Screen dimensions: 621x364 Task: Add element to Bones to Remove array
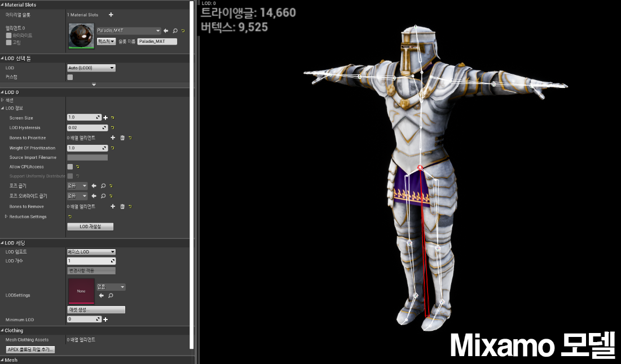(113, 207)
